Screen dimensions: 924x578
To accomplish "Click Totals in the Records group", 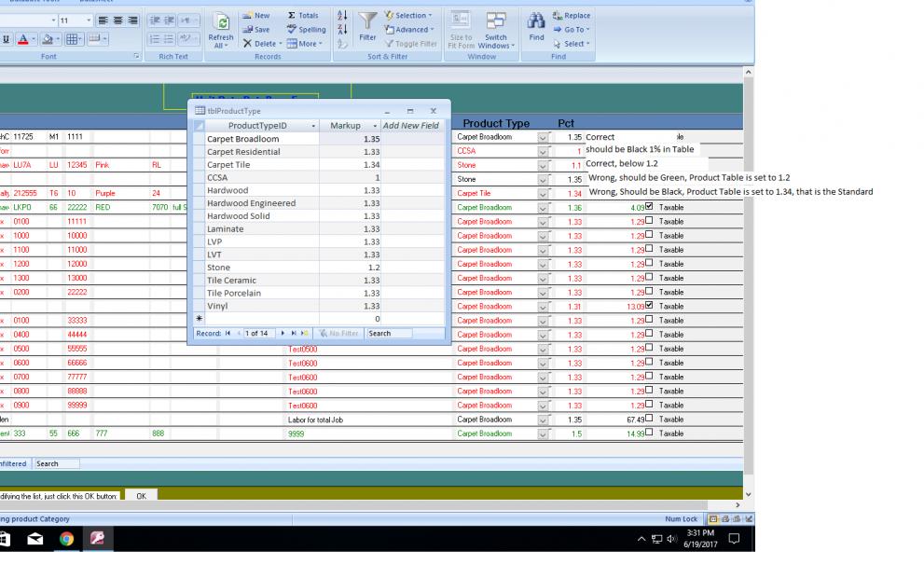I will [302, 16].
